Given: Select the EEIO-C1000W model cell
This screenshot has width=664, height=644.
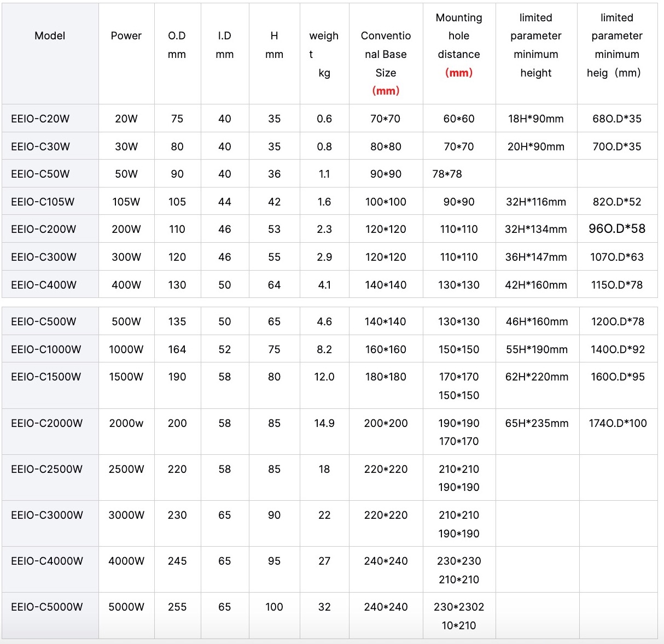Looking at the screenshot, I should tap(46, 349).
